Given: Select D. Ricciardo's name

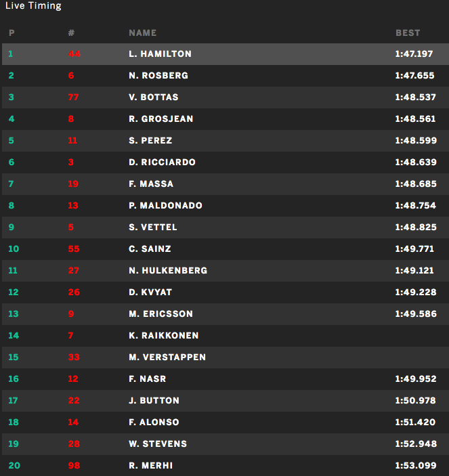Looking at the screenshot, I should coord(162,163).
